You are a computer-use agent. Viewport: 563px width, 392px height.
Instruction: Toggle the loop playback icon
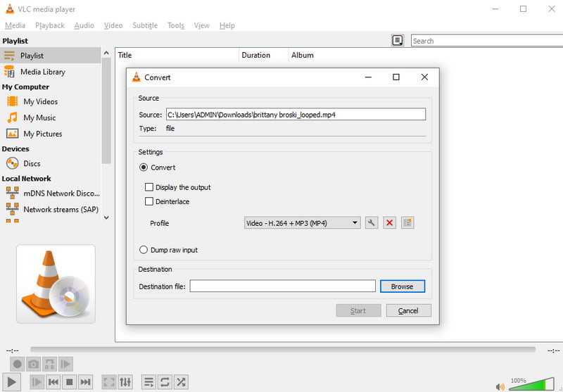point(165,382)
